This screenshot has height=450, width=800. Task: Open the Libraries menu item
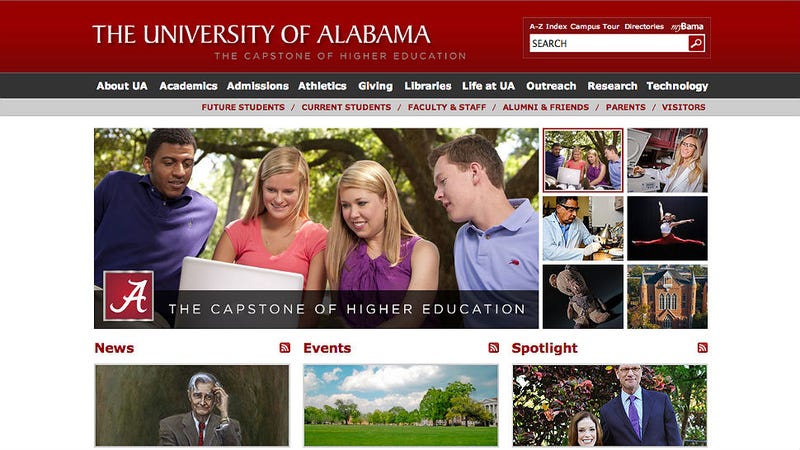point(428,86)
